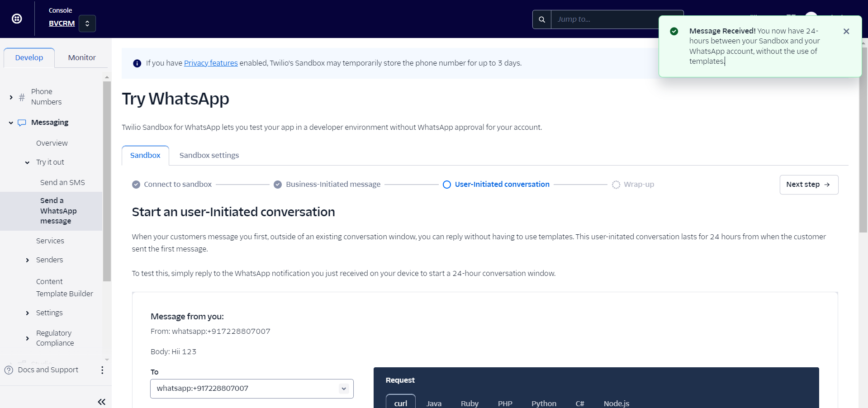The height and width of the screenshot is (408, 868).
Task: Select the Java request tab
Action: (434, 403)
